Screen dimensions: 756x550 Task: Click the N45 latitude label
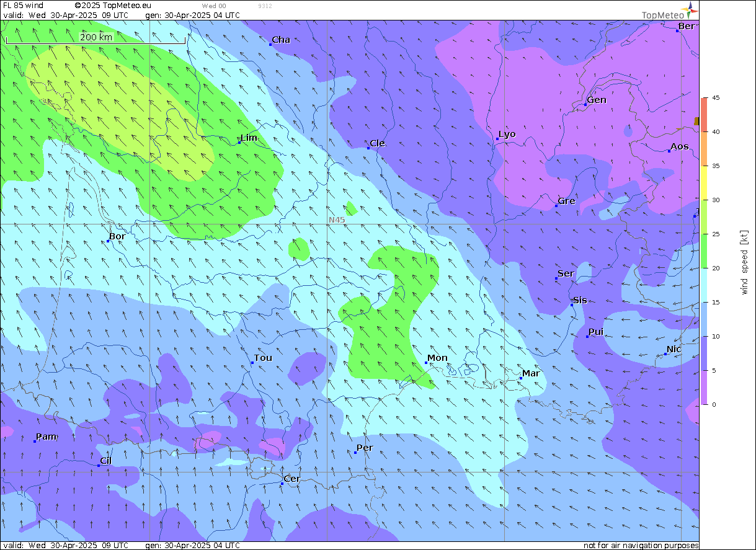337,220
